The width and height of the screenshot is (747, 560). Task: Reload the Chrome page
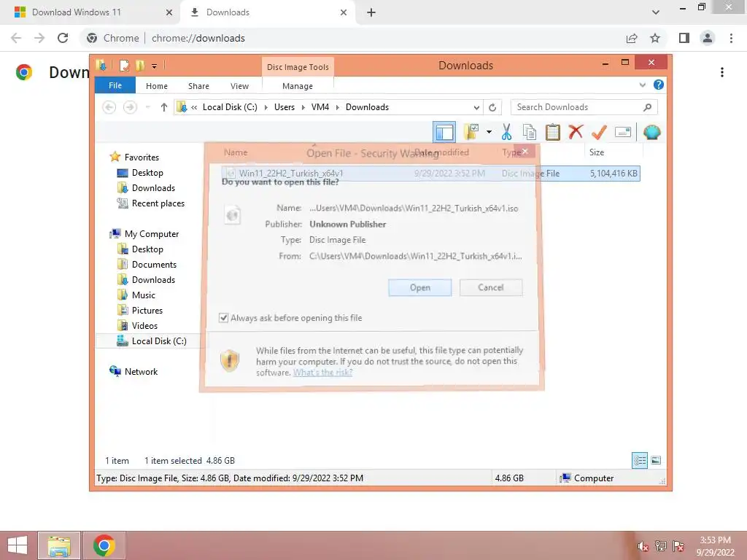[x=63, y=38]
